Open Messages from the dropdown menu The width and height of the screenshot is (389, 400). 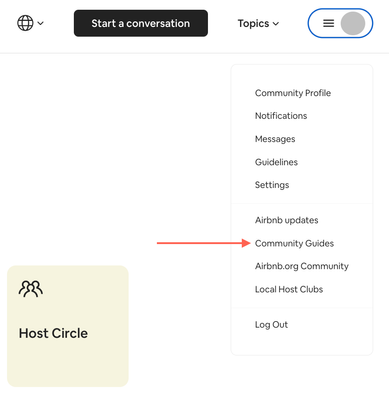[x=275, y=139]
